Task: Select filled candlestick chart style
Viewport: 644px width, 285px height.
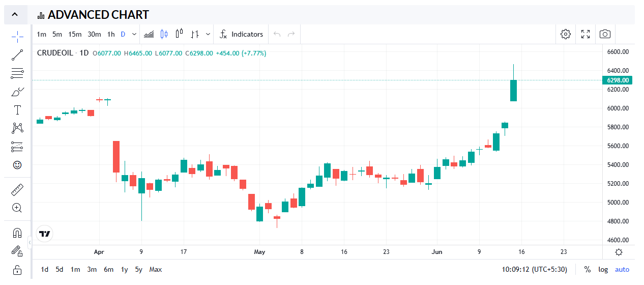Action: 164,34
